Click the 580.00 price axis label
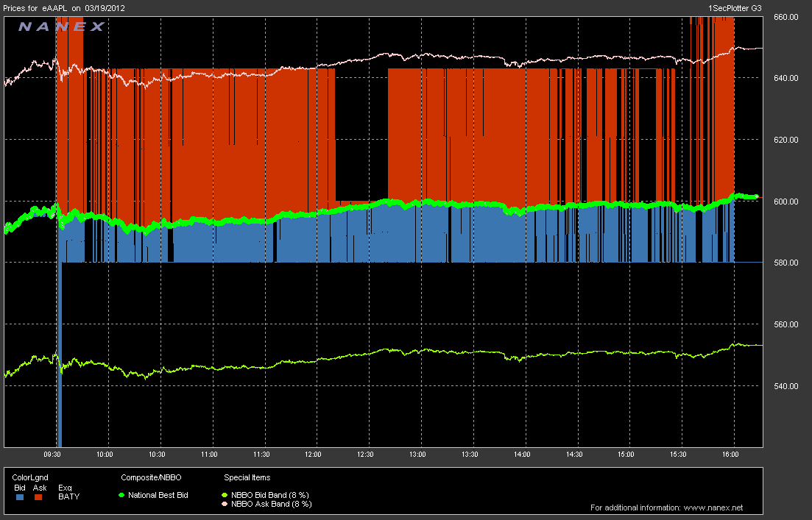 pos(785,263)
